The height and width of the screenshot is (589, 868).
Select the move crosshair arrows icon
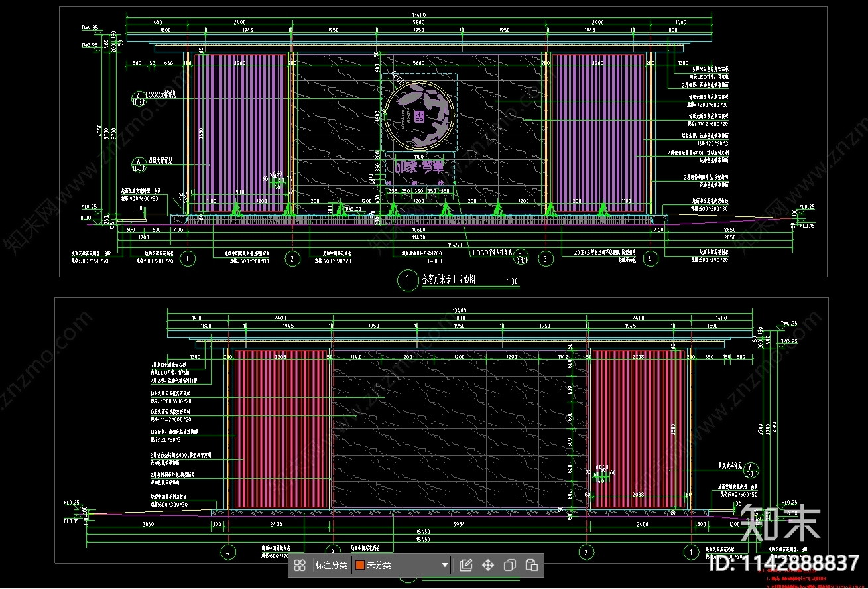point(487,565)
